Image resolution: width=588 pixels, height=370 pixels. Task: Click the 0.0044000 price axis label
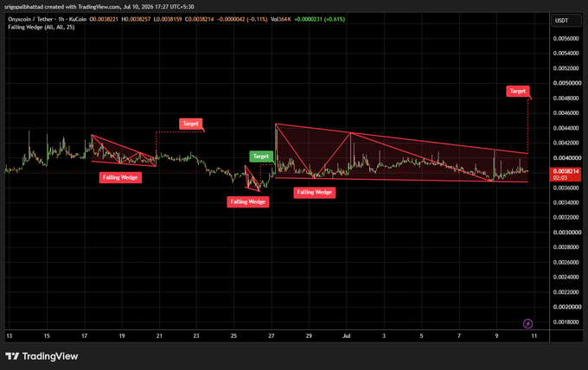click(566, 128)
